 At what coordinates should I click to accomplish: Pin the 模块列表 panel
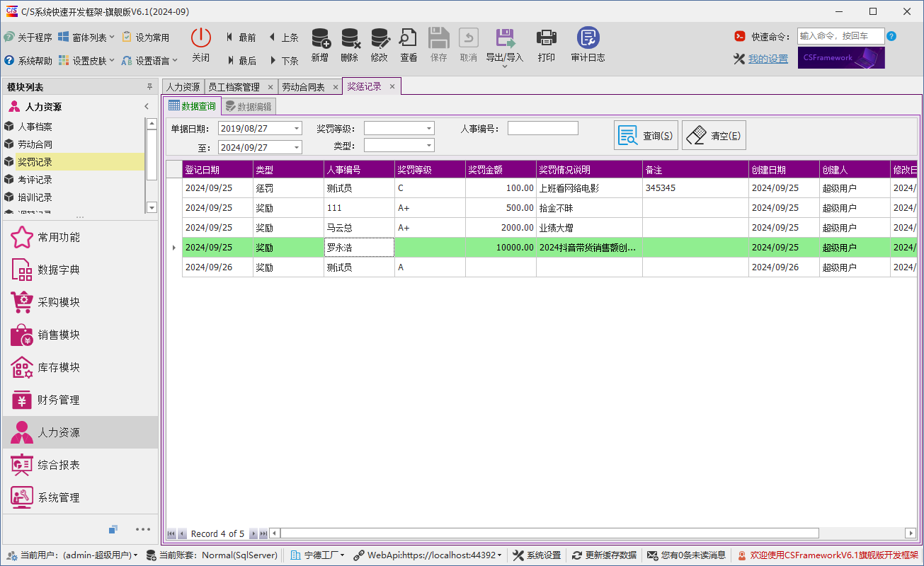149,86
